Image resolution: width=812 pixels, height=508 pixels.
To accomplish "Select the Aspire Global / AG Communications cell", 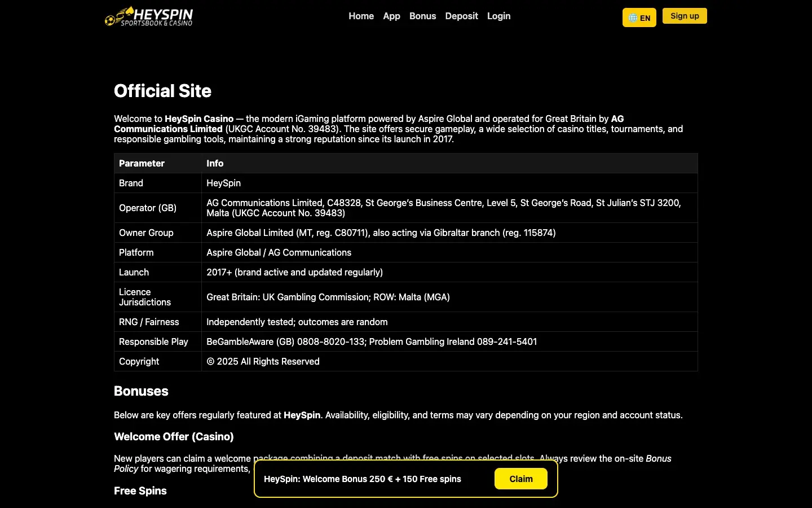I will click(449, 252).
